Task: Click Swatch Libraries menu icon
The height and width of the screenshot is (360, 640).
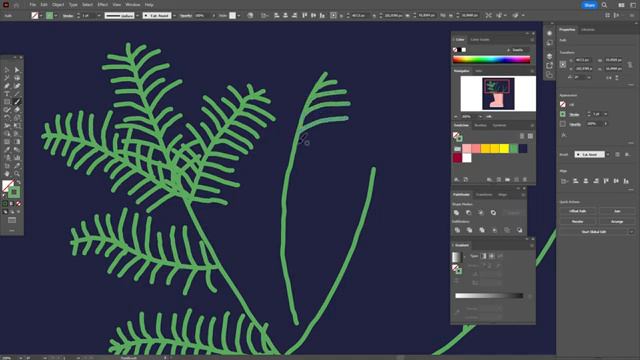Action: click(x=457, y=180)
